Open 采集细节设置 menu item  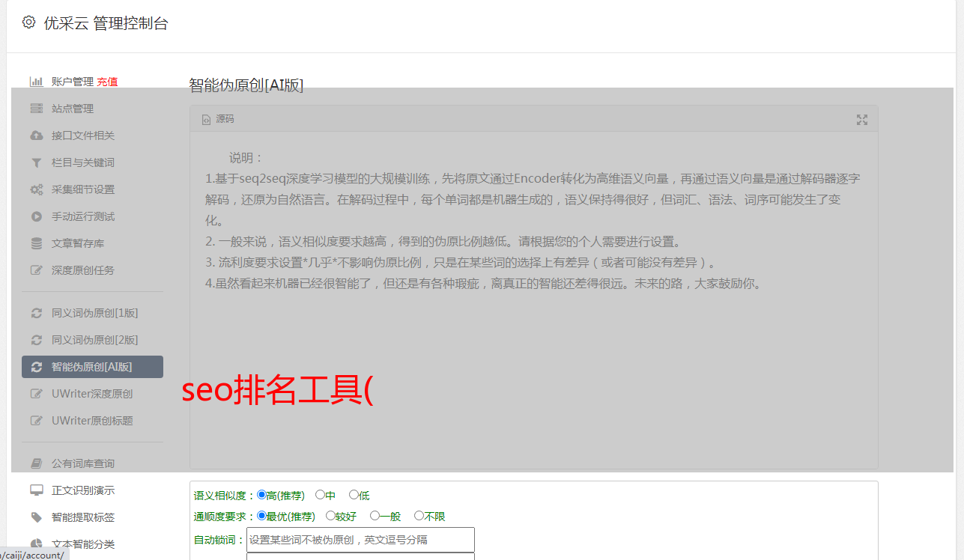click(83, 189)
